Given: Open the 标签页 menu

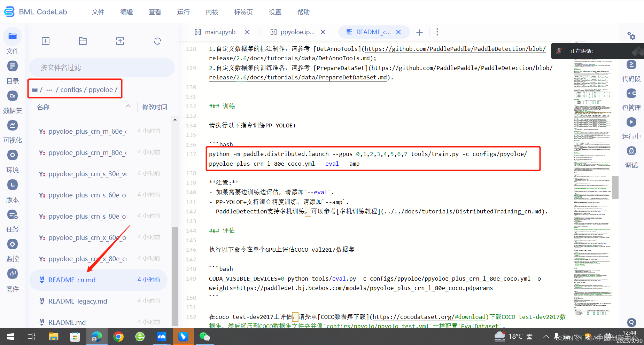Looking at the screenshot, I should coord(243,12).
